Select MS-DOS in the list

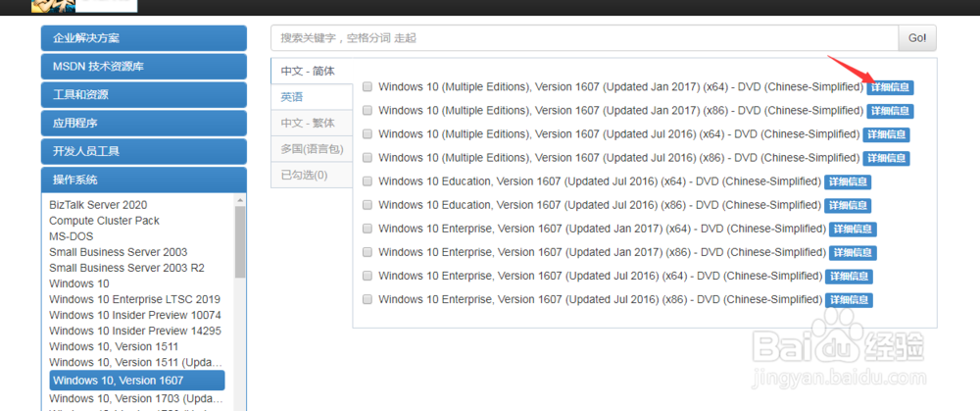coord(72,236)
